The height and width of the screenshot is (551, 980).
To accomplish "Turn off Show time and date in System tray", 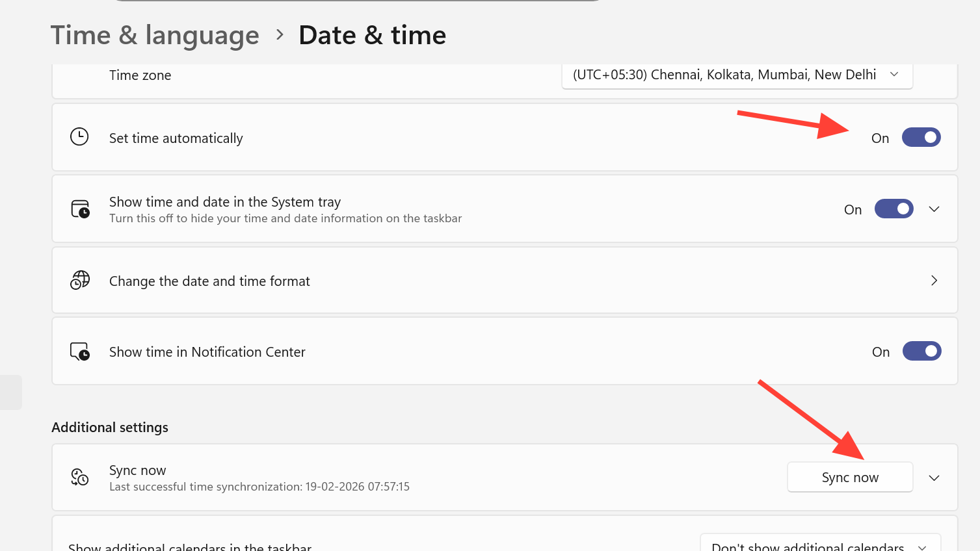I will click(894, 209).
